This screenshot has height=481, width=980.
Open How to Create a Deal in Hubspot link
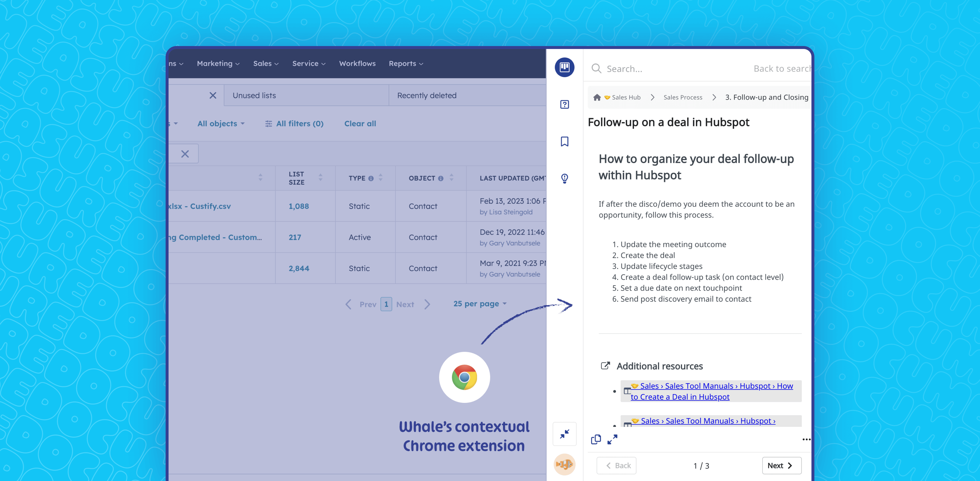click(x=711, y=391)
